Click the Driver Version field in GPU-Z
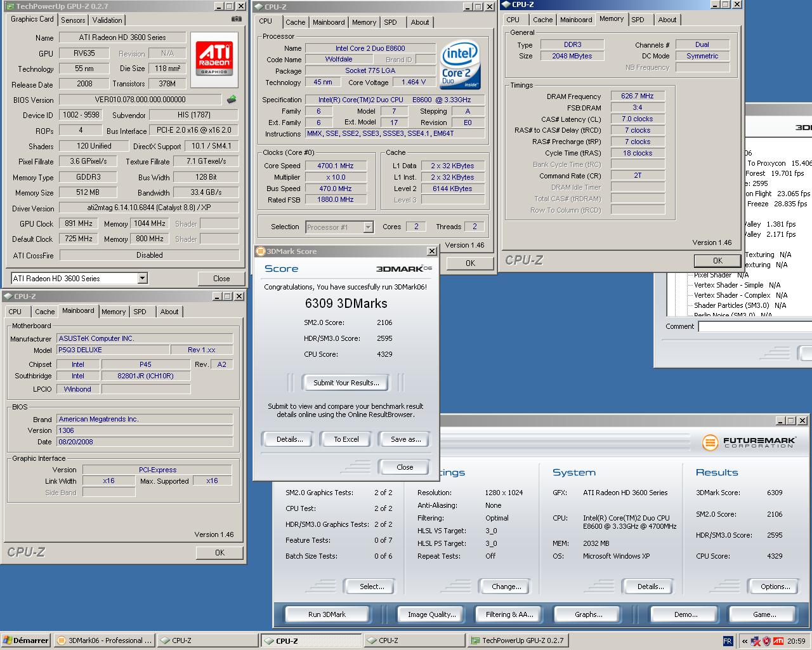 click(x=149, y=208)
